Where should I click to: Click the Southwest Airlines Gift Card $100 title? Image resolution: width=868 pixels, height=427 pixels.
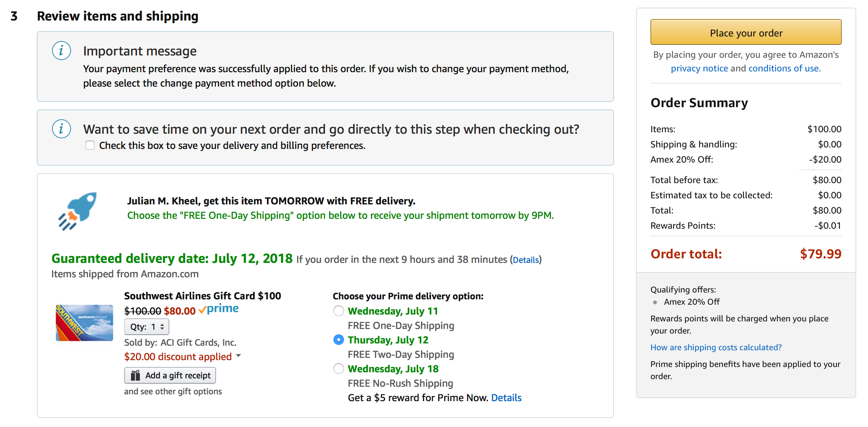click(202, 296)
